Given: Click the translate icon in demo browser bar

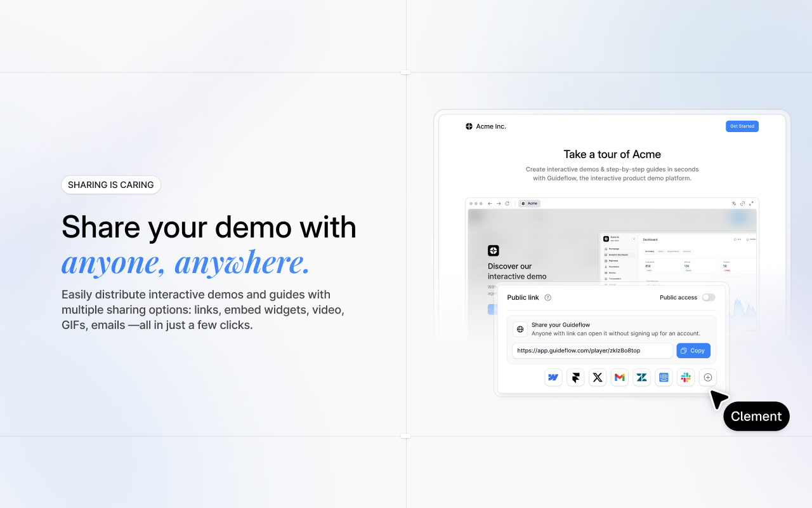Looking at the screenshot, I should tap(733, 204).
